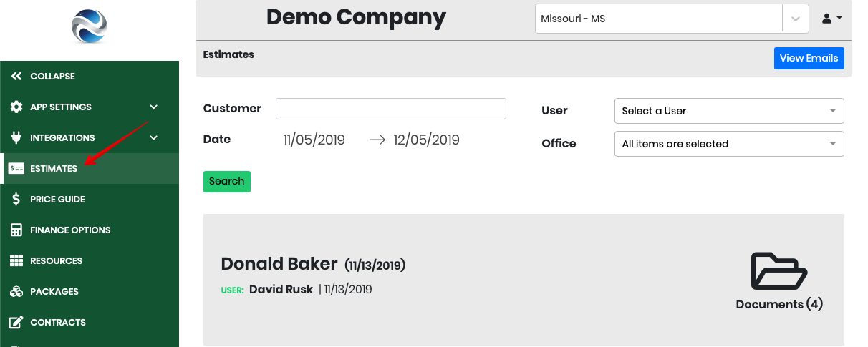868x347 pixels.
Task: Click the Price Guide dollar icon
Action: coord(16,199)
